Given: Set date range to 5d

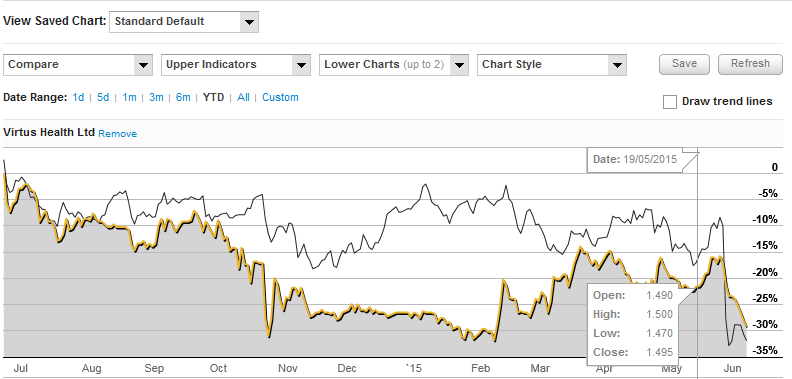Looking at the screenshot, I should point(103,97).
